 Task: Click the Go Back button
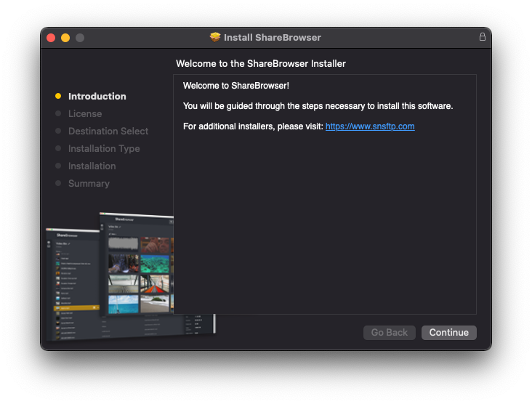tap(389, 332)
